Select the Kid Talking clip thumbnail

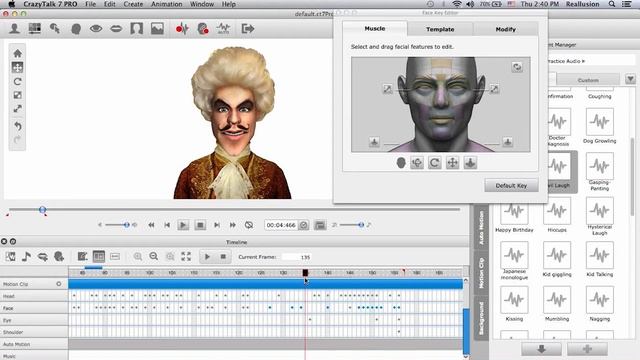[x=599, y=255]
